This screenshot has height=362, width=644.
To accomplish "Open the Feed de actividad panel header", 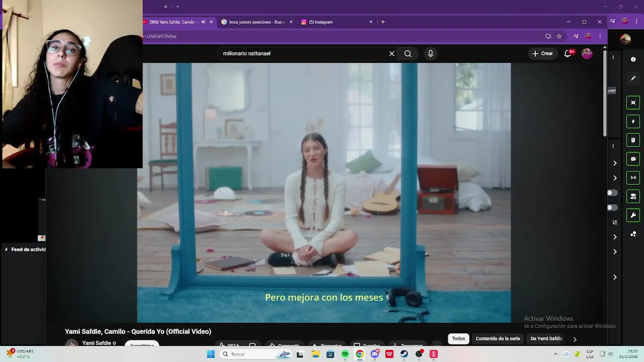I will click(26, 249).
